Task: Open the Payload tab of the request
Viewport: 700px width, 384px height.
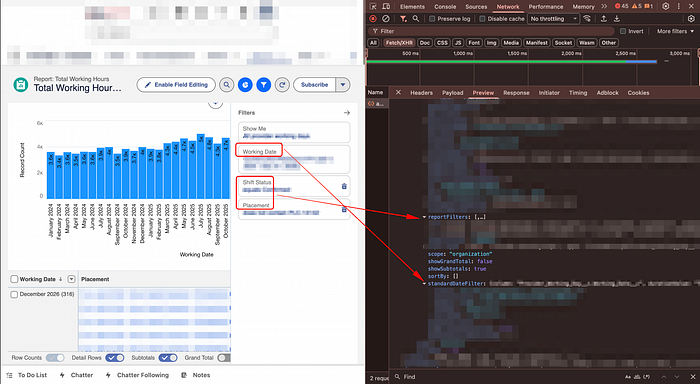Action: [x=452, y=93]
